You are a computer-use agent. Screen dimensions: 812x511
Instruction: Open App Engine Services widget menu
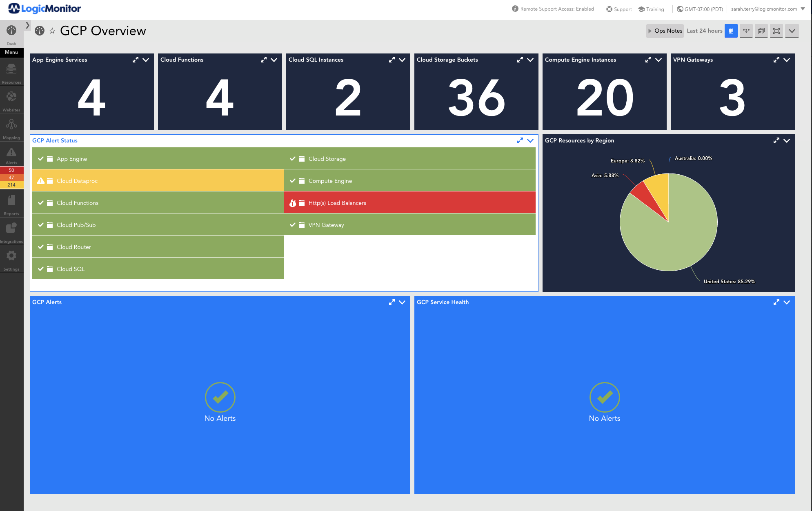(x=146, y=60)
